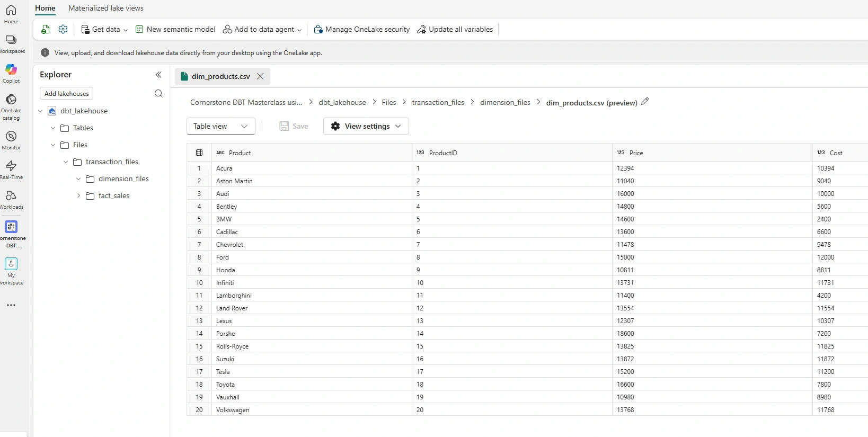Open Workloads in the navigation rail
Screen dimensions: 868x437
coord(11,200)
